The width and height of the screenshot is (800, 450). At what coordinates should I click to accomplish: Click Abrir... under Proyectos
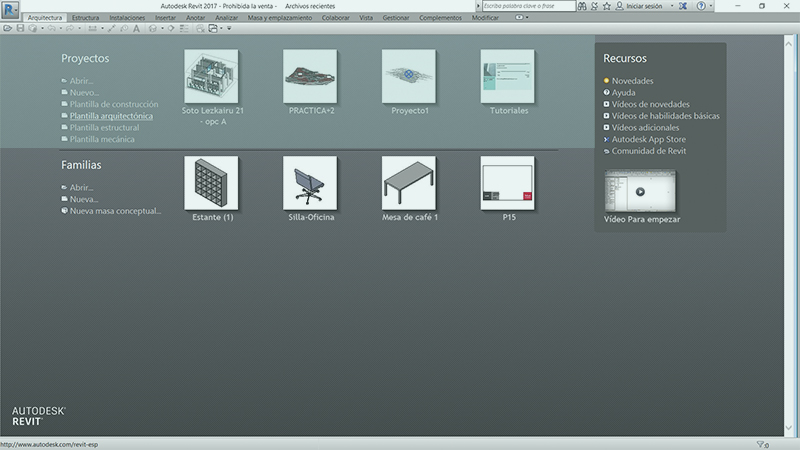(x=81, y=81)
